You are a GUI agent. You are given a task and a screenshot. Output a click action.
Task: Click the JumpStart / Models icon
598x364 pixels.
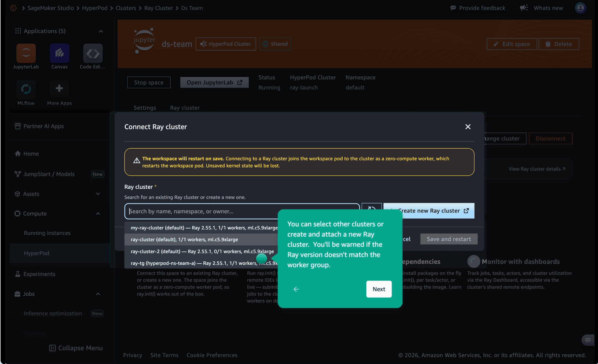18,174
